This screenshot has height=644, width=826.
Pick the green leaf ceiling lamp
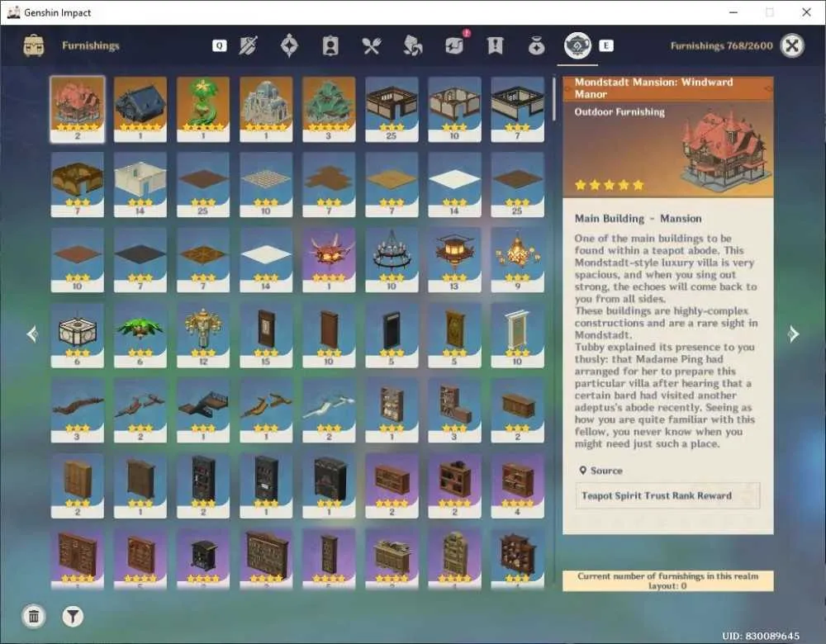click(140, 335)
